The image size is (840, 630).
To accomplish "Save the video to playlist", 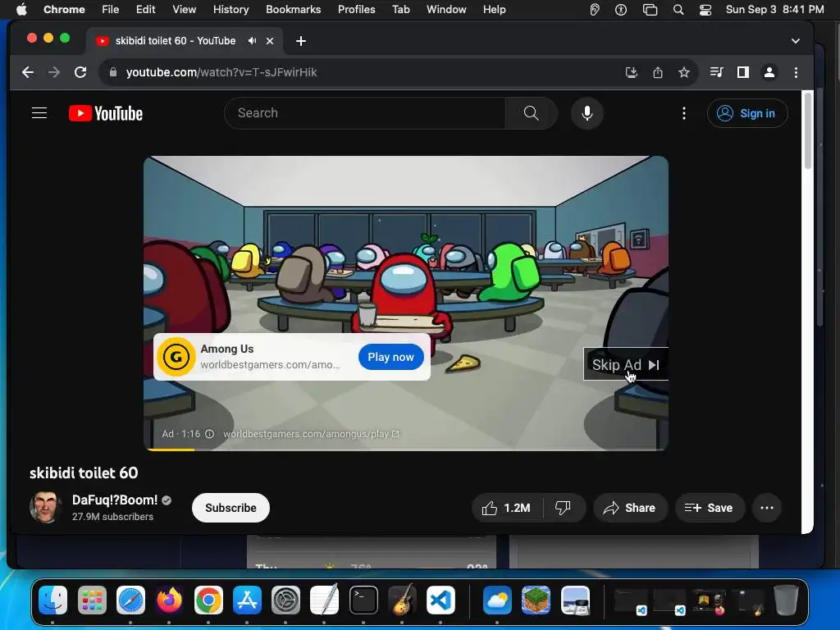I will tap(709, 508).
